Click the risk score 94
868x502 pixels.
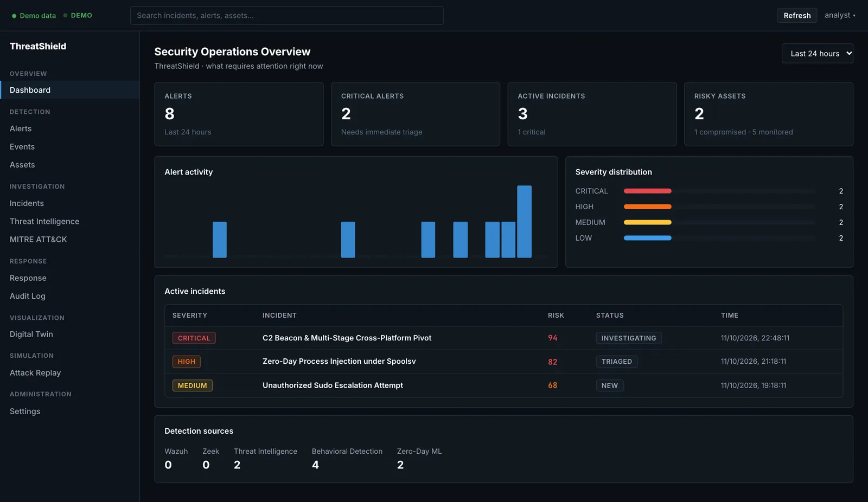click(x=553, y=338)
